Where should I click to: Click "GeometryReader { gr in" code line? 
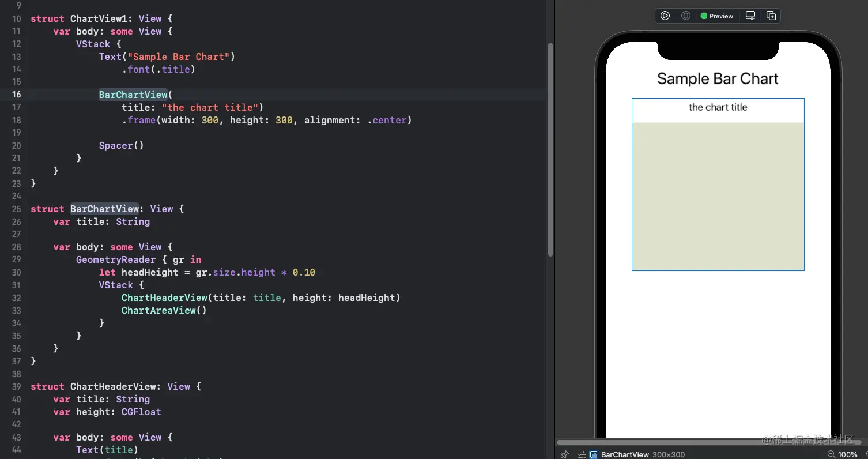pyautogui.click(x=139, y=259)
